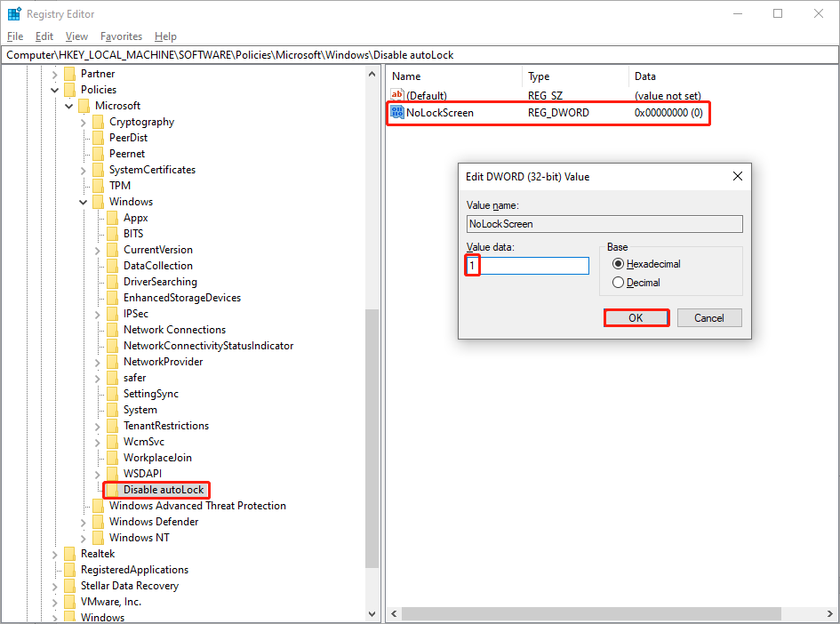
Task: Select the NetworkConnectivityStatusIndicator folder icon
Action: (x=113, y=346)
